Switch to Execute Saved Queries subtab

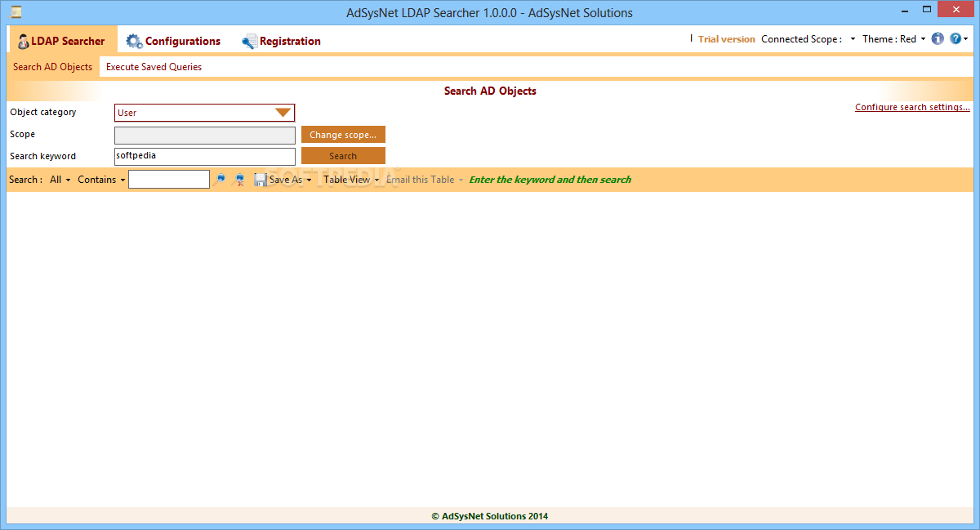point(154,67)
